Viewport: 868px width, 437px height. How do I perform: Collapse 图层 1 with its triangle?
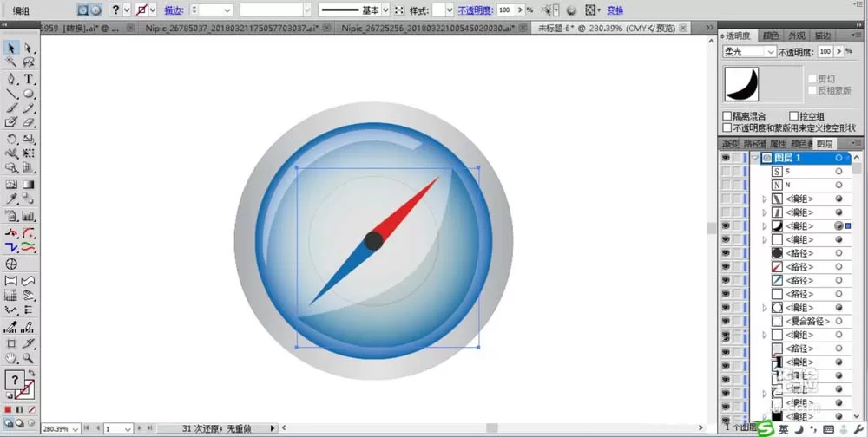coord(754,158)
